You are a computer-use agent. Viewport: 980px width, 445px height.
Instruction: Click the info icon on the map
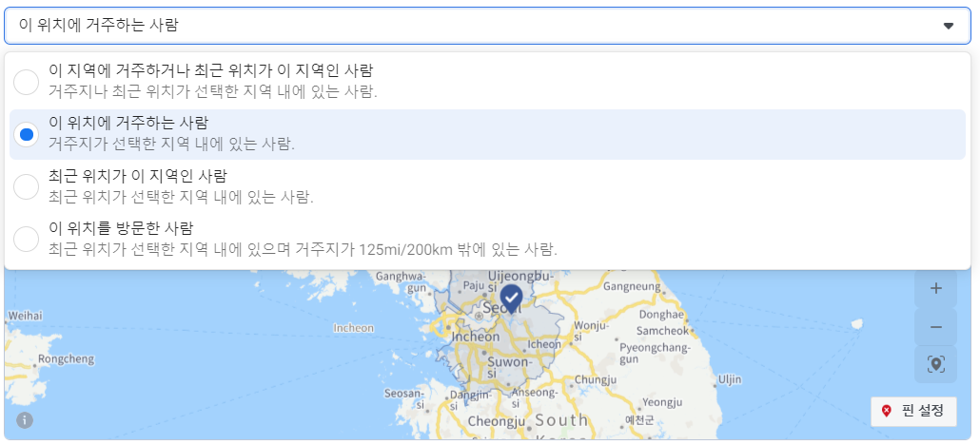25,419
